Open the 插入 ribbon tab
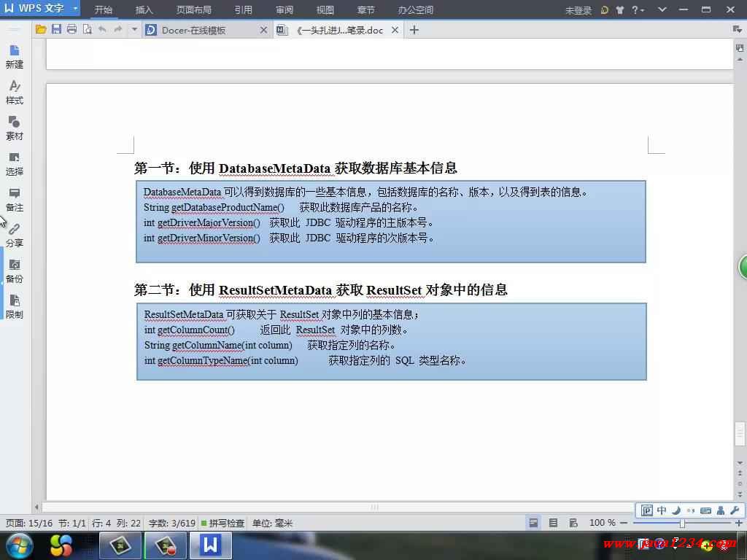 coord(144,9)
